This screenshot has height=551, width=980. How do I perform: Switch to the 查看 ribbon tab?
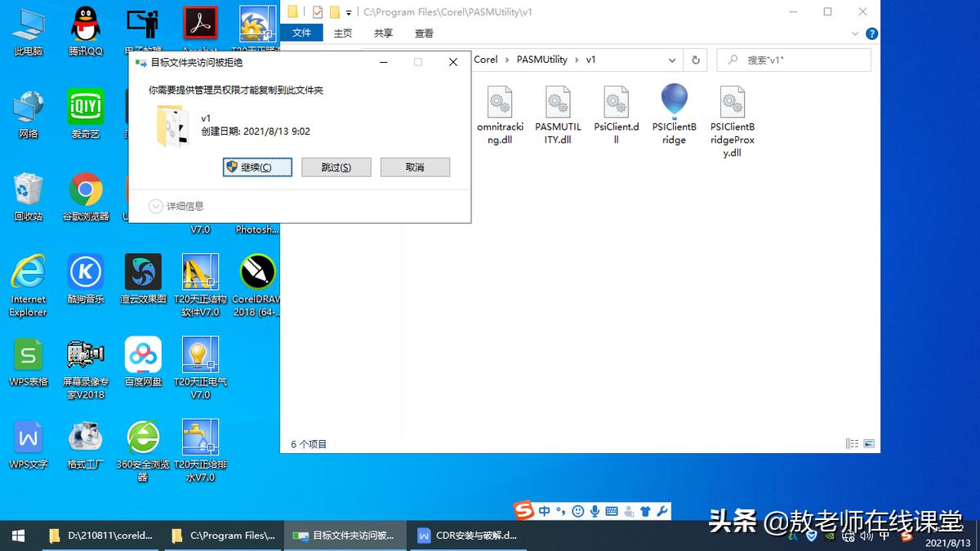pos(424,33)
